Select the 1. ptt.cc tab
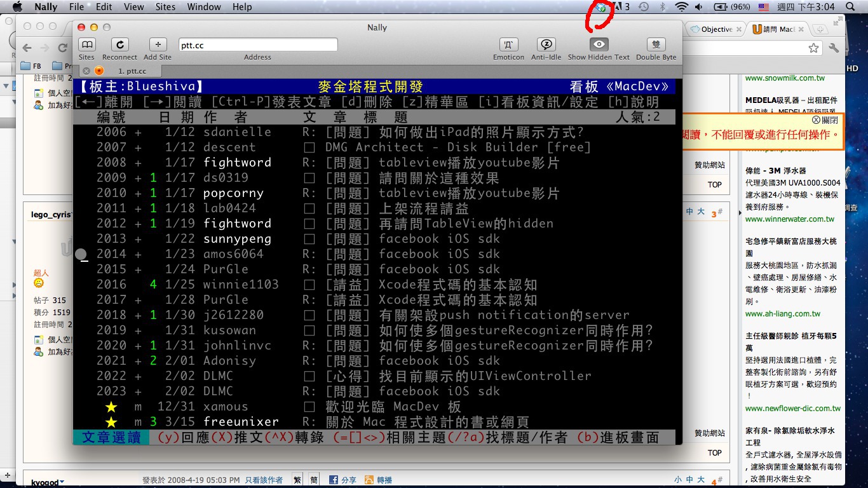868x488 pixels. point(132,71)
